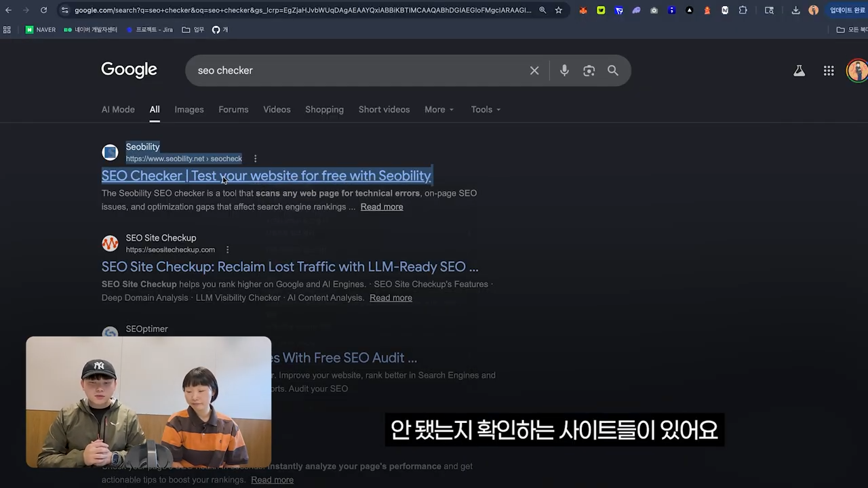The image size is (868, 488).
Task: Open the Chrome profile avatar
Action: pyautogui.click(x=814, y=10)
